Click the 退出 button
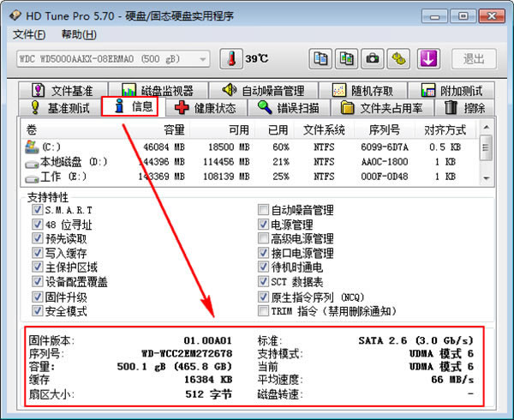The image size is (514, 420). point(474,59)
